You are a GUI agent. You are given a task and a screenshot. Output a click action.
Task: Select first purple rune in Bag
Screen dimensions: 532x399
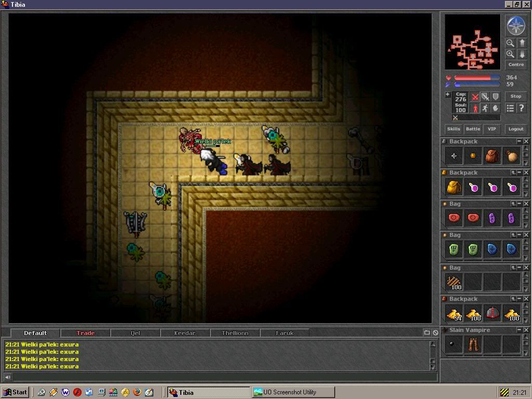(493, 218)
